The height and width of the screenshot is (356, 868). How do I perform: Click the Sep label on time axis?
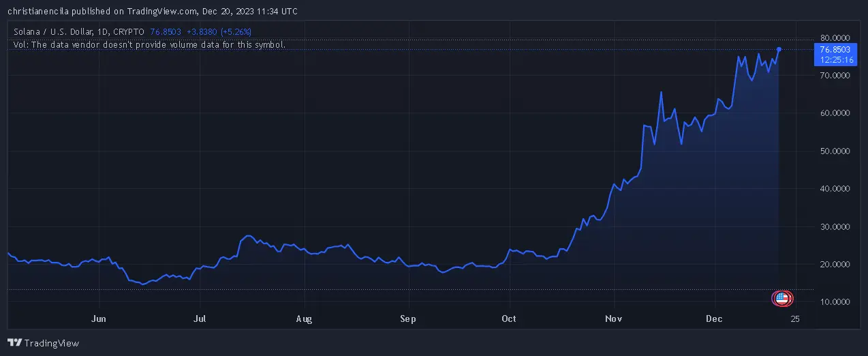pos(408,318)
